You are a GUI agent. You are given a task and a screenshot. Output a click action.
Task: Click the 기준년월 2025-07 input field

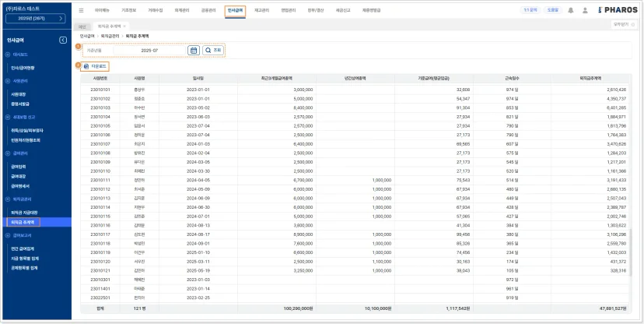pyautogui.click(x=149, y=50)
